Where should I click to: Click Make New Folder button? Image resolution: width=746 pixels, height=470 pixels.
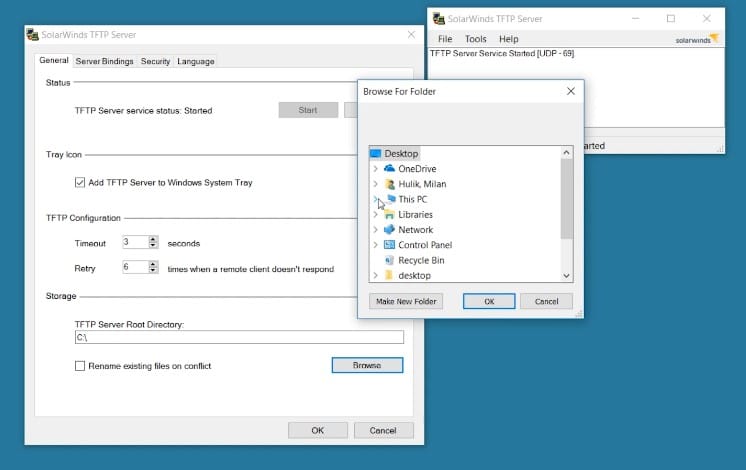[x=406, y=301]
